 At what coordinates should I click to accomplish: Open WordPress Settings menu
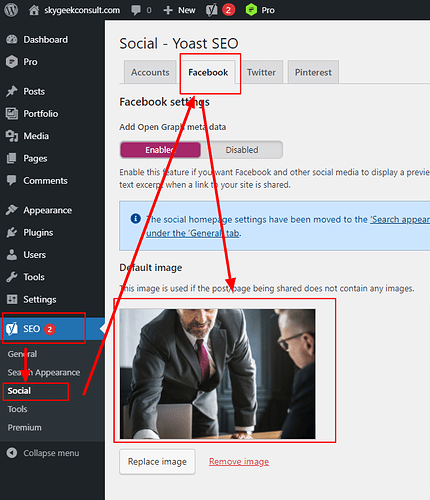click(52, 299)
